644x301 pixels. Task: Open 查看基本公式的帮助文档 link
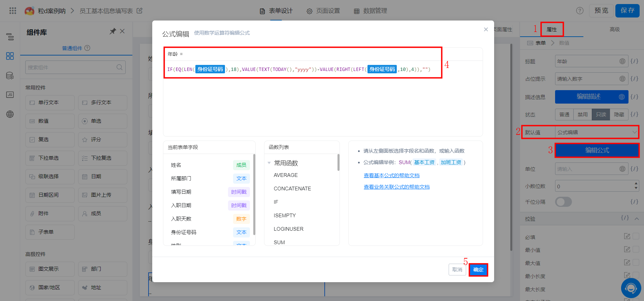tap(391, 176)
